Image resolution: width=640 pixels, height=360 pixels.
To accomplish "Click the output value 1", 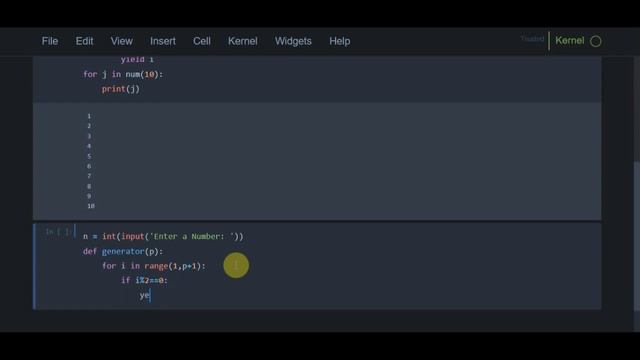I will pyautogui.click(x=89, y=116).
